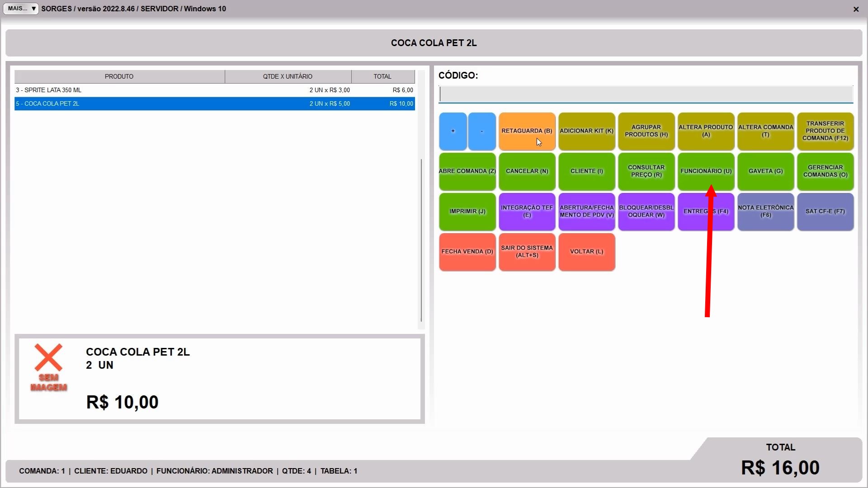Screen dimensions: 868x488
Task: Click the product list vertical scrollbar
Action: [x=421, y=239]
